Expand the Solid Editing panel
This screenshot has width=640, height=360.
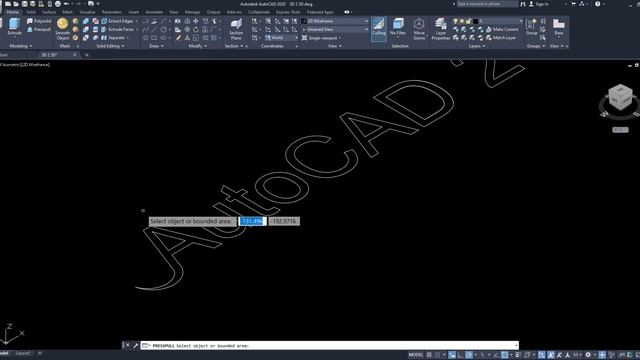110,46
